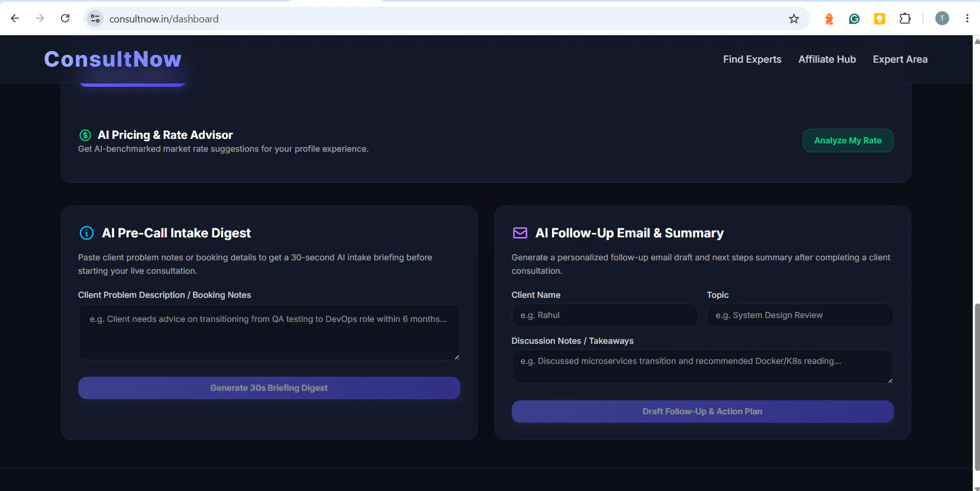
Task: Click the 'Topic' label
Action: [718, 295]
